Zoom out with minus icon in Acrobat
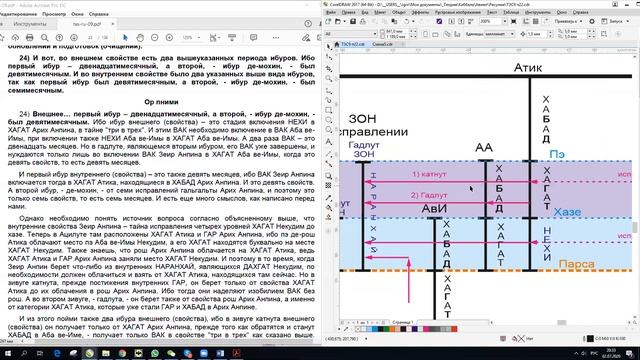 coord(155,38)
